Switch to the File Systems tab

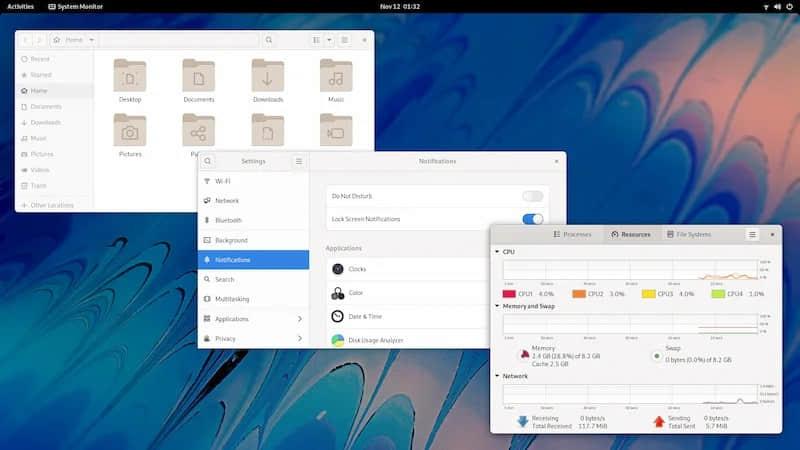pyautogui.click(x=688, y=234)
